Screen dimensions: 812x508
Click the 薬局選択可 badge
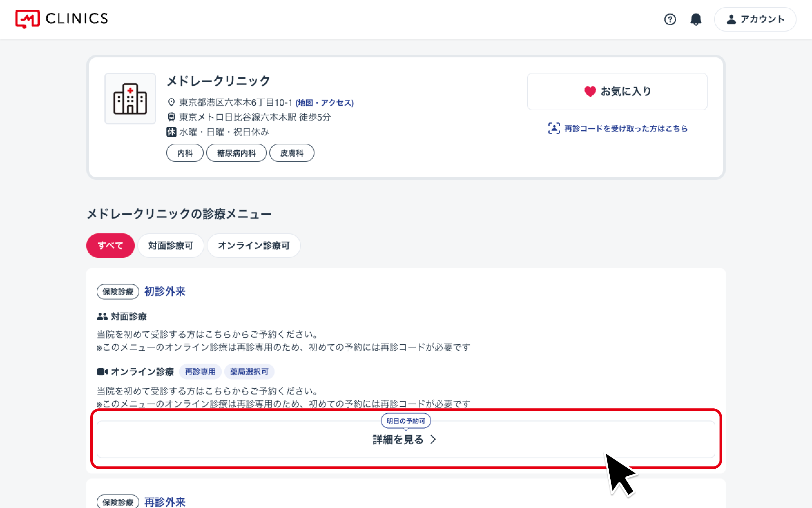(x=249, y=372)
